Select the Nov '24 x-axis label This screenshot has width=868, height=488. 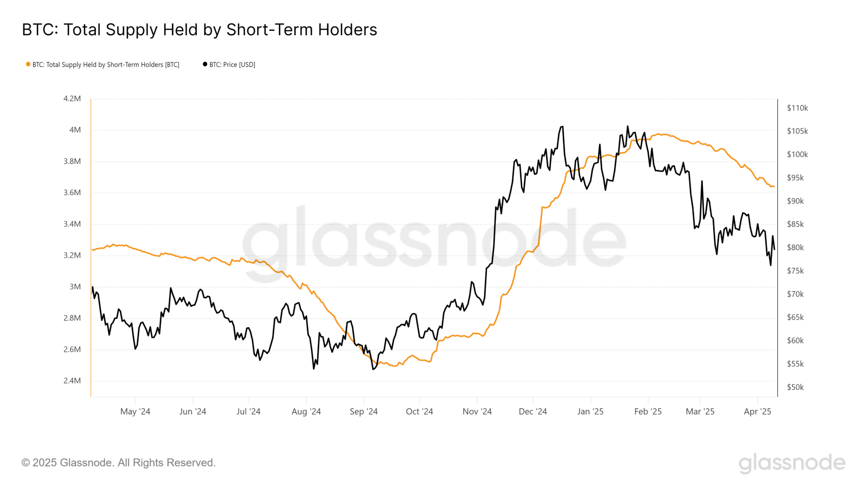[477, 411]
